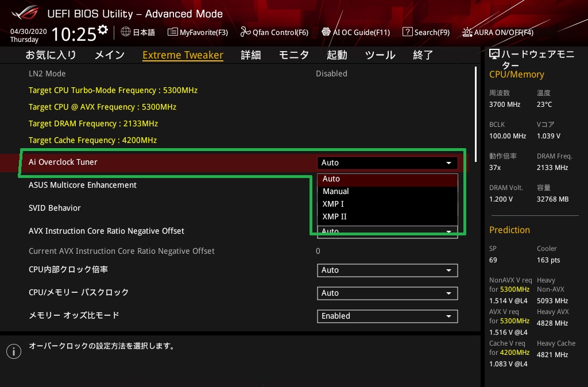Click the 10:25 clock
This screenshot has width=588, height=387.
[x=74, y=34]
